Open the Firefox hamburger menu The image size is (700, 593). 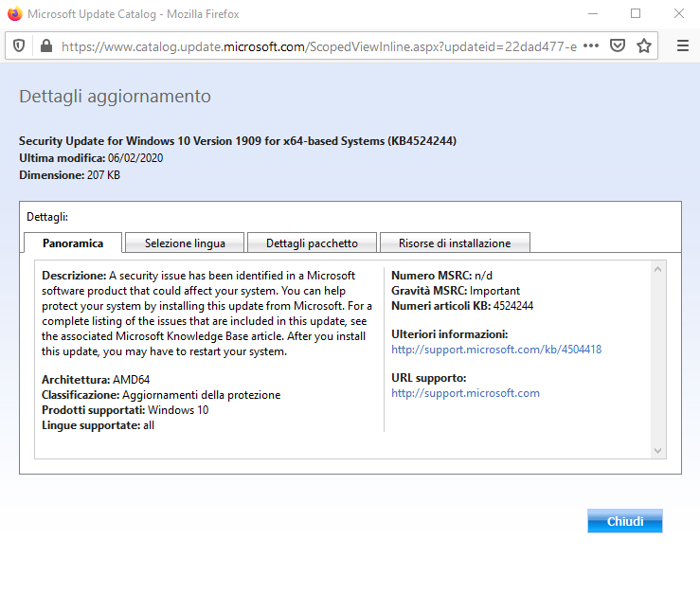[x=683, y=45]
